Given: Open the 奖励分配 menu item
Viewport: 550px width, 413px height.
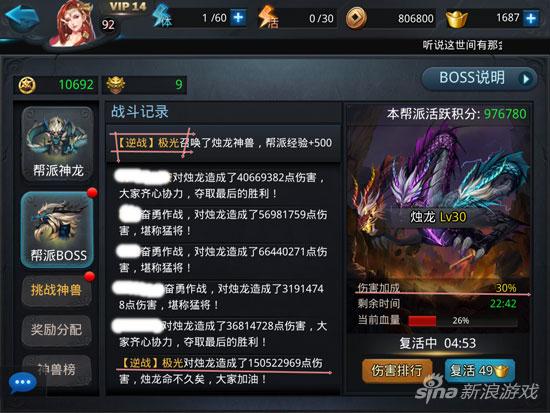Looking at the screenshot, I should point(57,330).
